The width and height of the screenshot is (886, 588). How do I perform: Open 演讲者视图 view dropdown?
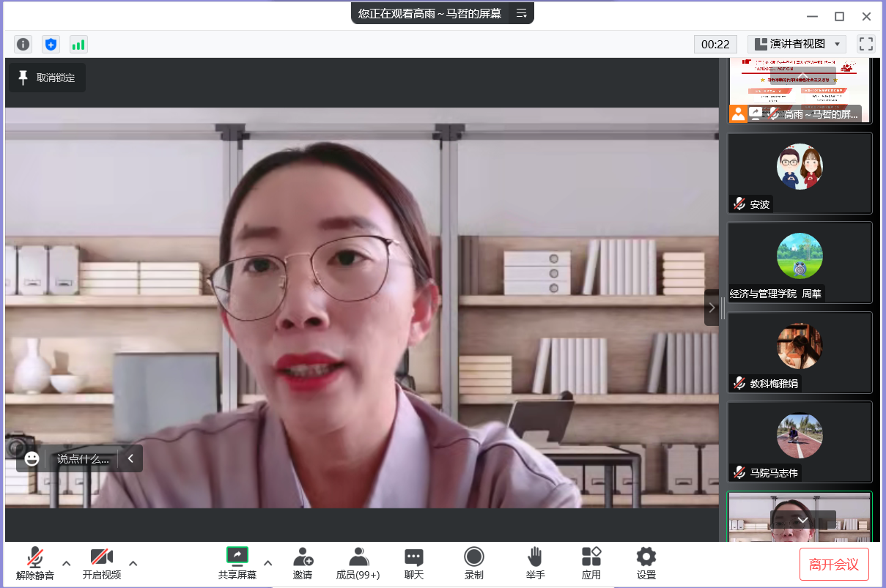pos(797,44)
